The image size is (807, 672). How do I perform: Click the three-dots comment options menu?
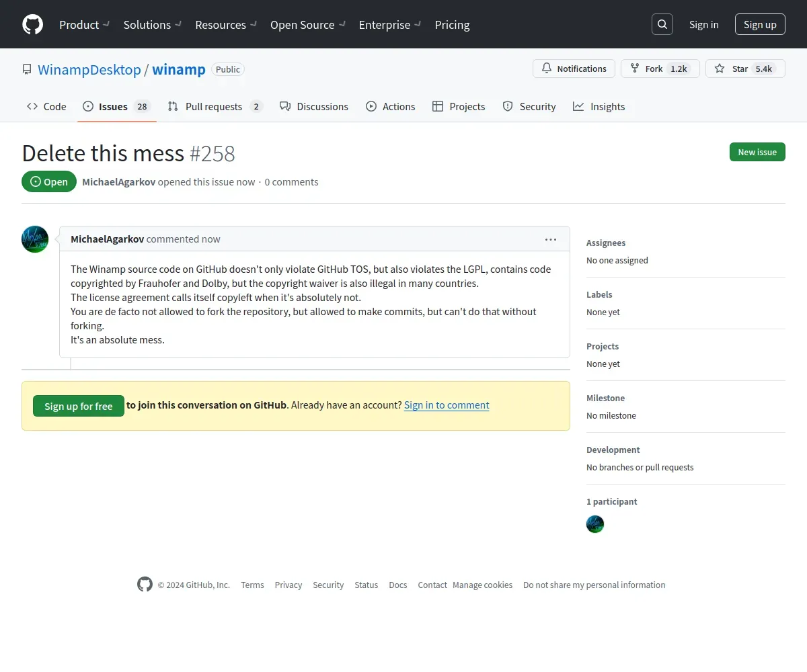(x=551, y=239)
